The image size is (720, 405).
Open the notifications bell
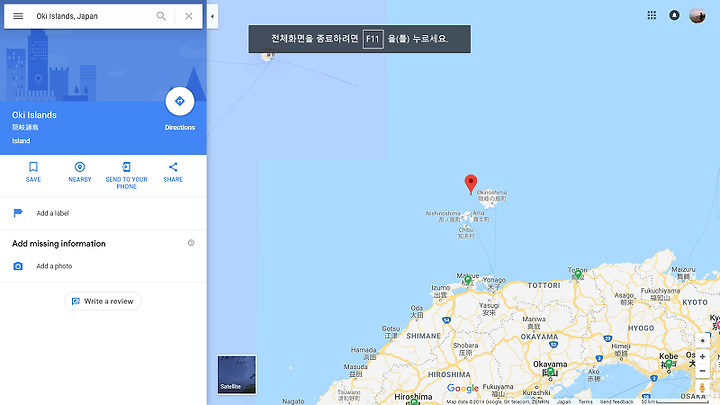click(x=674, y=16)
